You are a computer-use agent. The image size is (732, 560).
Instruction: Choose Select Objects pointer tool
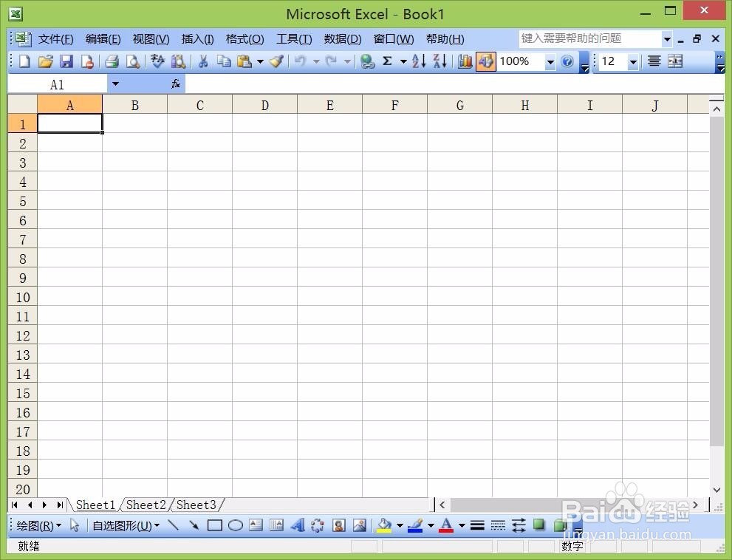(x=75, y=525)
